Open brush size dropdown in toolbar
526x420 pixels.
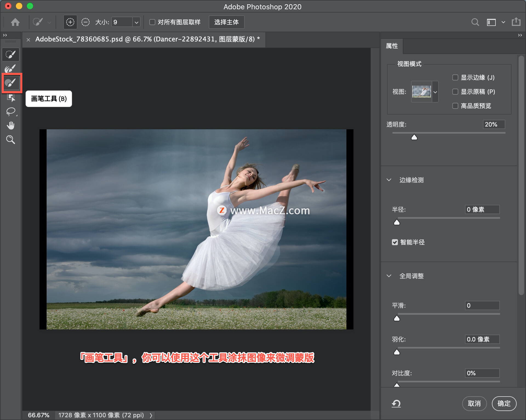[136, 21]
